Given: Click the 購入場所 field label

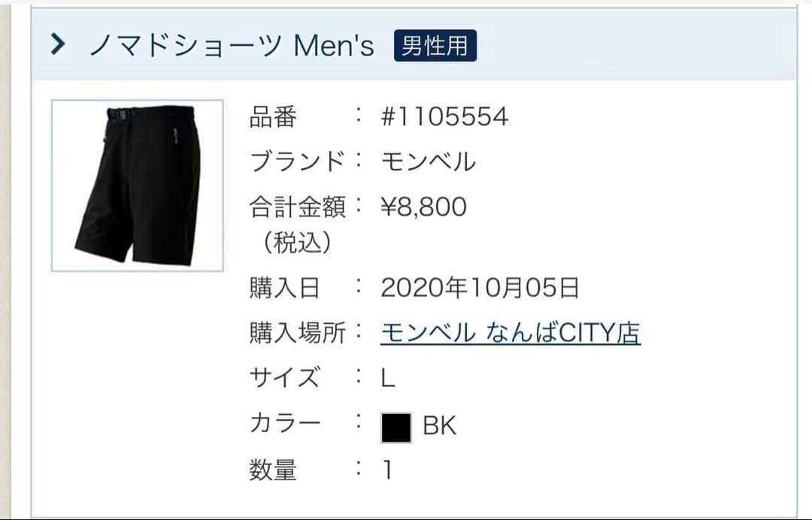Looking at the screenshot, I should coord(297,333).
